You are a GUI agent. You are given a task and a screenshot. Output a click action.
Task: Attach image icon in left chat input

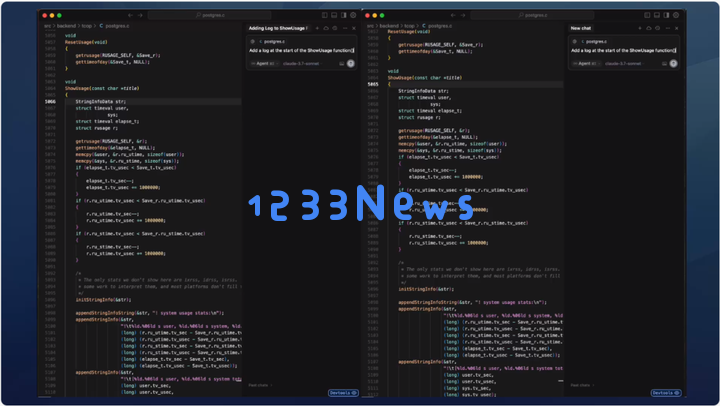342,63
